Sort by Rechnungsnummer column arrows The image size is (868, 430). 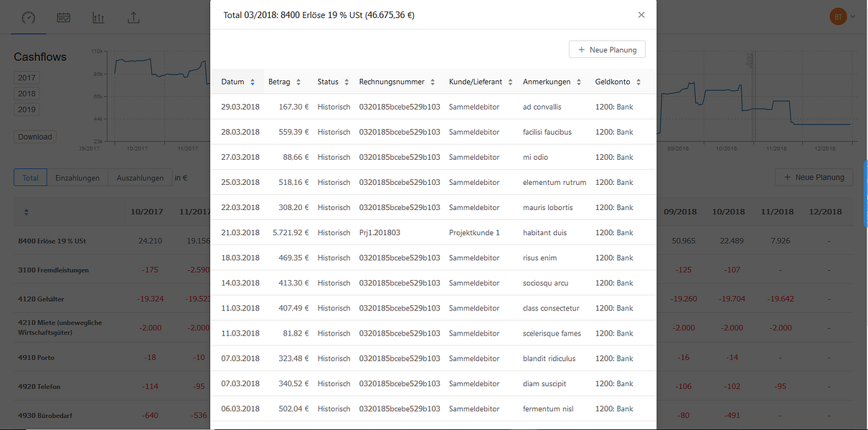click(x=433, y=82)
